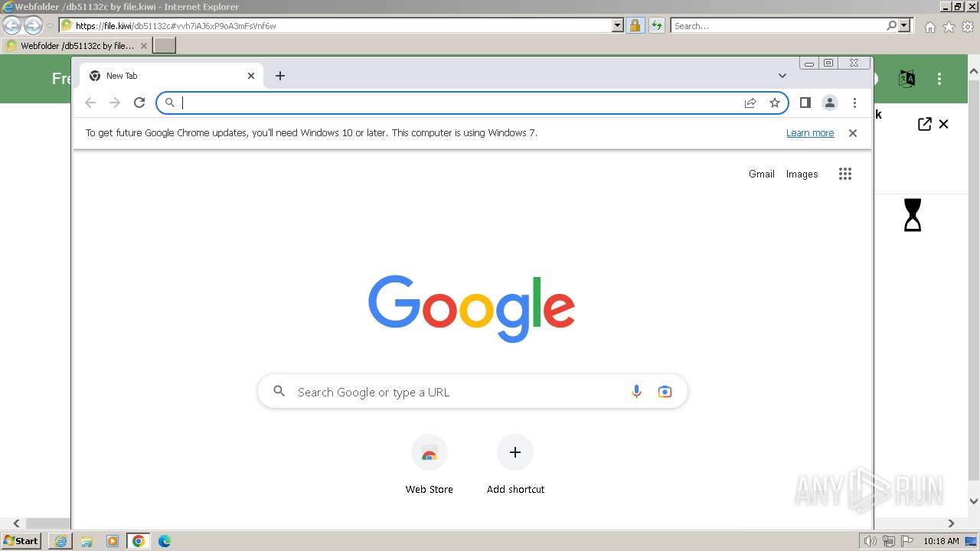
Task: Open Chrome's three-dot menu
Action: pos(854,103)
